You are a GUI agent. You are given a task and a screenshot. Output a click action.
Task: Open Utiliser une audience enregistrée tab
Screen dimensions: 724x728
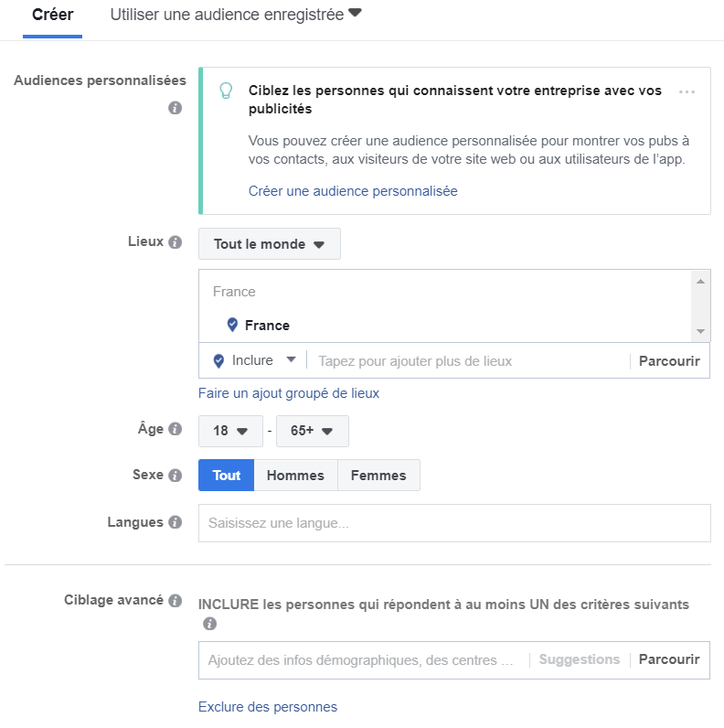[236, 16]
